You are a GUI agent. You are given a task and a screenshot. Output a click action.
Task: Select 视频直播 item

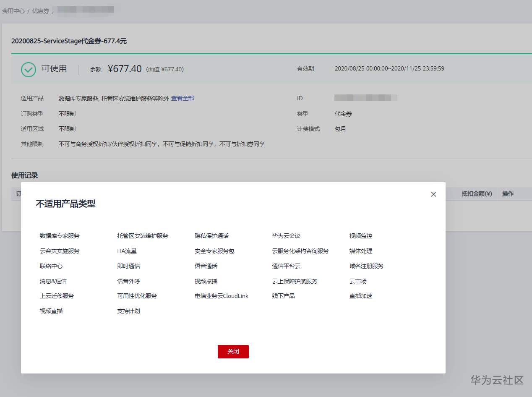point(51,311)
